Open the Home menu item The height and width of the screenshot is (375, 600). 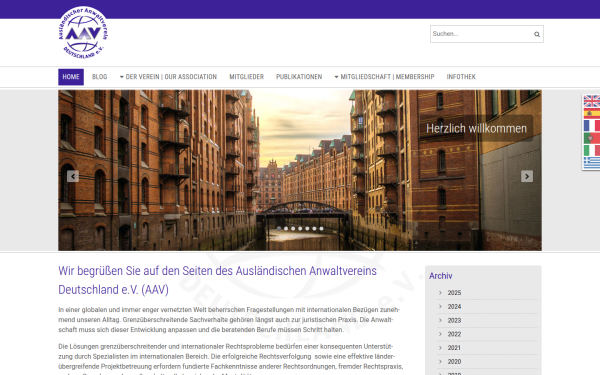coord(71,77)
